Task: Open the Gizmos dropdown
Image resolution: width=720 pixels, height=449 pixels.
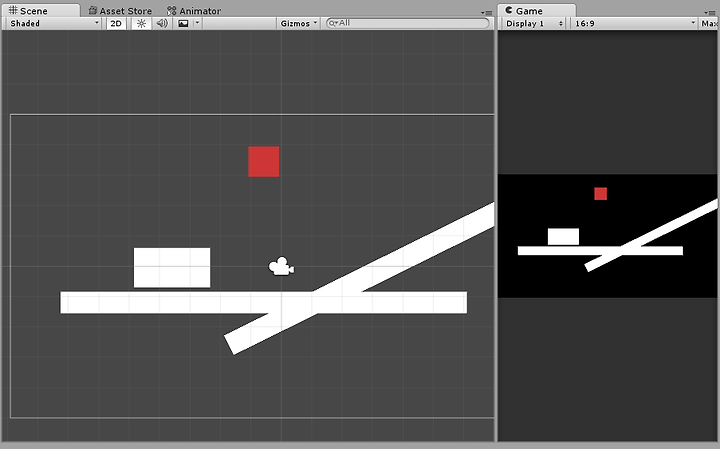Action: click(298, 23)
